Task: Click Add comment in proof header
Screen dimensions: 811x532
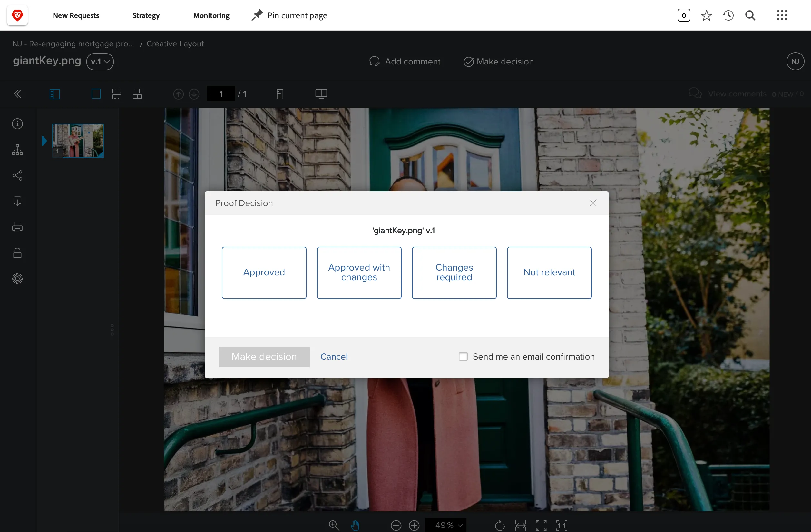Action: (405, 62)
